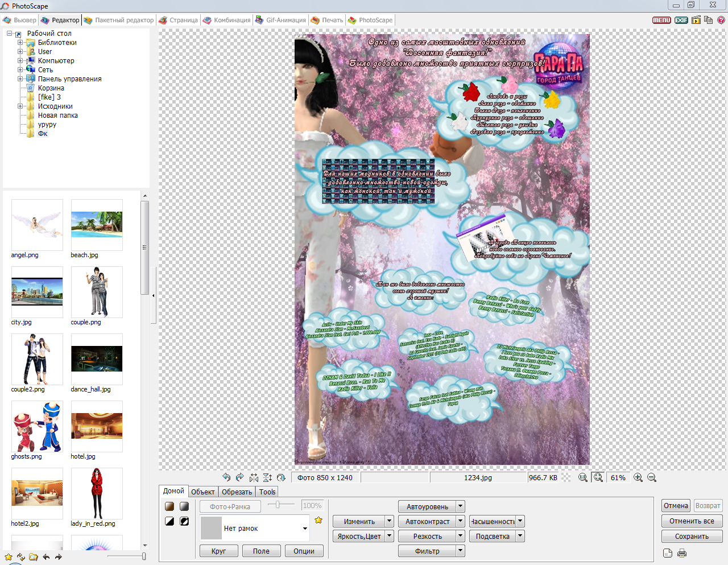Switch to the Gif-Анимация tab
The image size is (728, 565).
coord(280,20)
